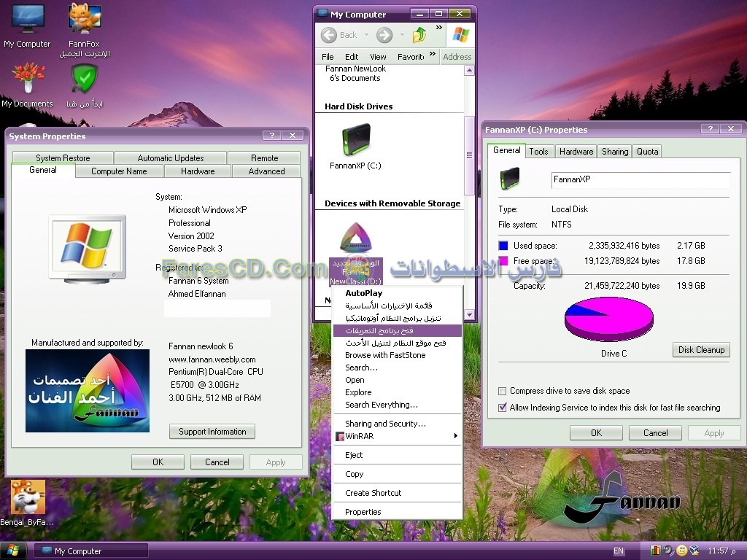Image resolution: width=747 pixels, height=560 pixels.
Task: Uncheck Allow Indexing Service checkbox
Action: [502, 408]
